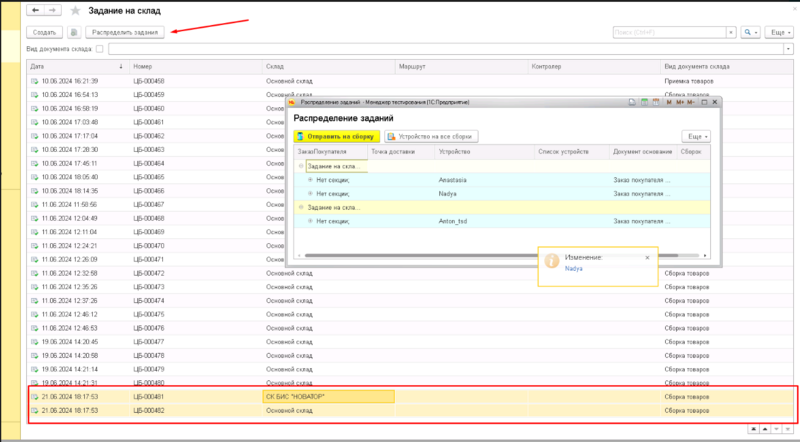This screenshot has width=800, height=442.
Task: Click the Список устройств column header
Action: coord(572,152)
